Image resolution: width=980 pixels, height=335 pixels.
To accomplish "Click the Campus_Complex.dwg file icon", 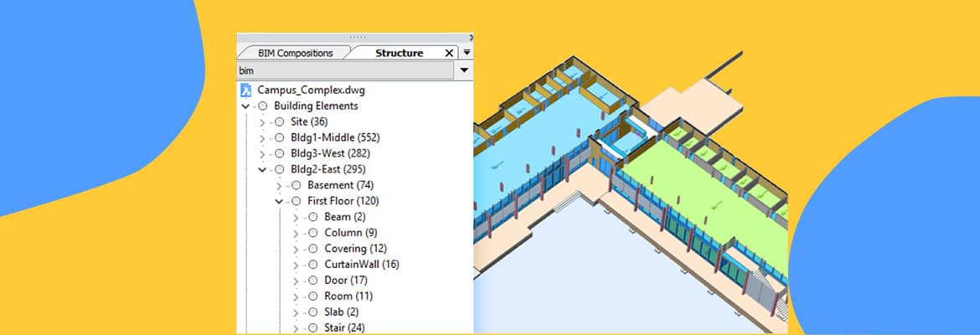I will point(246,90).
